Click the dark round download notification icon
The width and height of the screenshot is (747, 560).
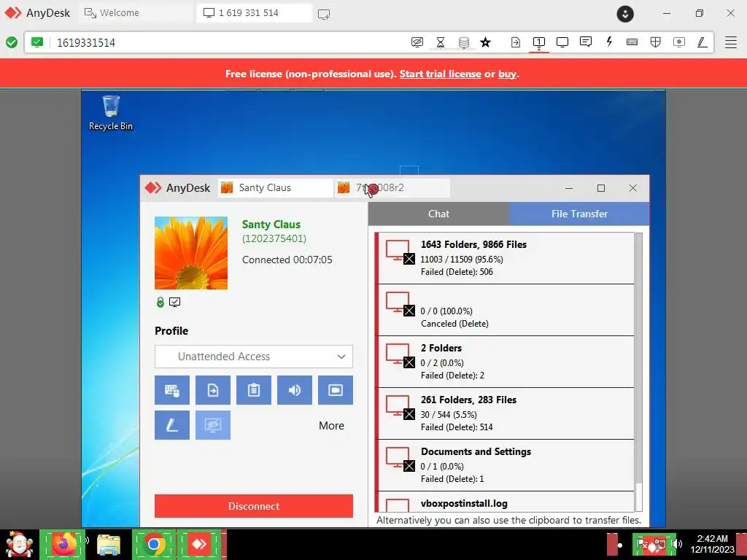pos(625,14)
